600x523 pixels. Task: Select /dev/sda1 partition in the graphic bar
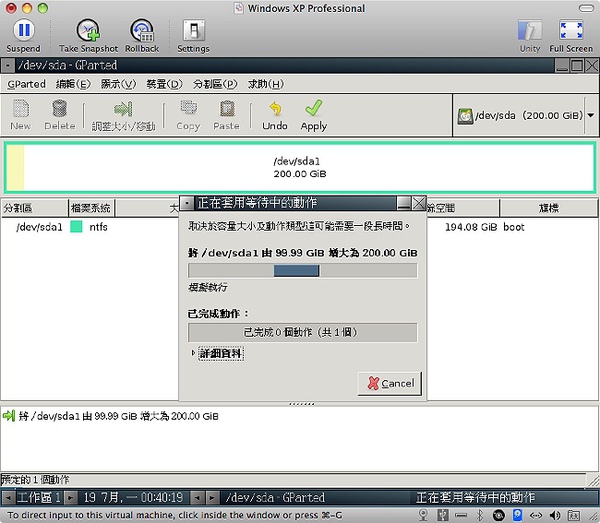tap(300, 167)
